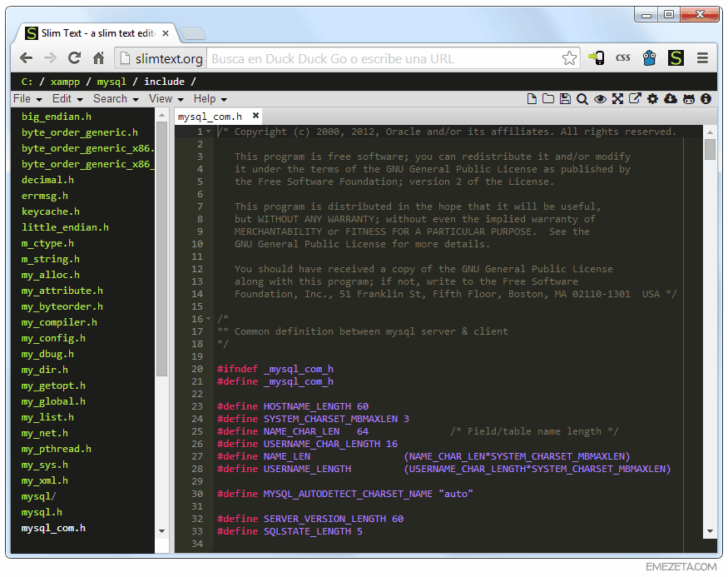Expand the Search menu dropdown

point(116,99)
